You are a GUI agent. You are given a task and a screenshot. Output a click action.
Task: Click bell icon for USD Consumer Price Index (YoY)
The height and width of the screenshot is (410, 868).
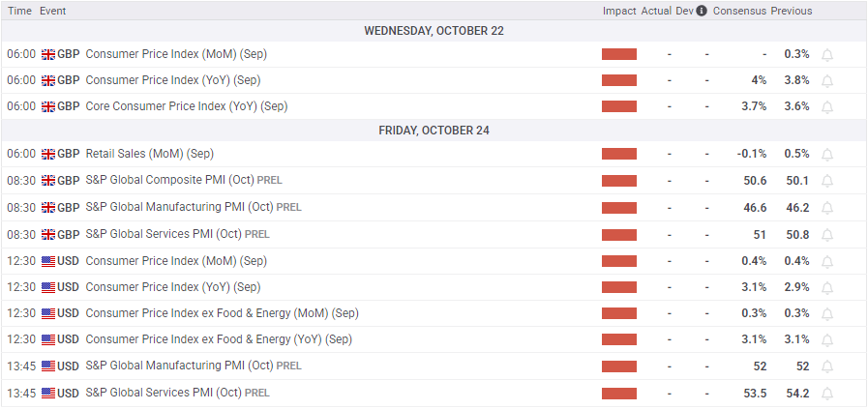(x=827, y=287)
